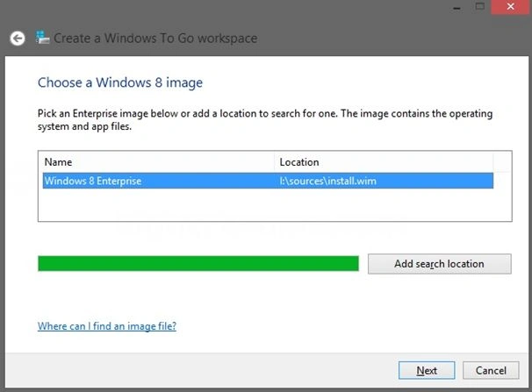The width and height of the screenshot is (532, 392).
Task: Click the Windows To Go wizard icon
Action: [x=43, y=37]
